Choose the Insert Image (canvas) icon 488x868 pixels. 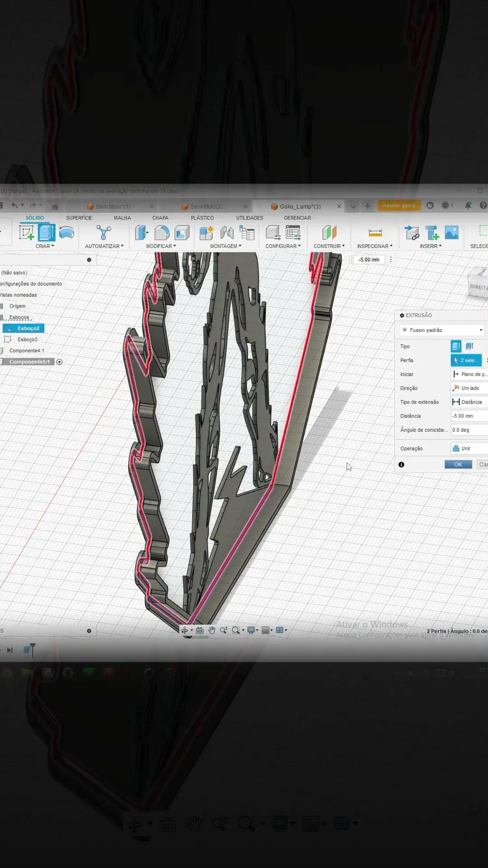click(x=452, y=233)
